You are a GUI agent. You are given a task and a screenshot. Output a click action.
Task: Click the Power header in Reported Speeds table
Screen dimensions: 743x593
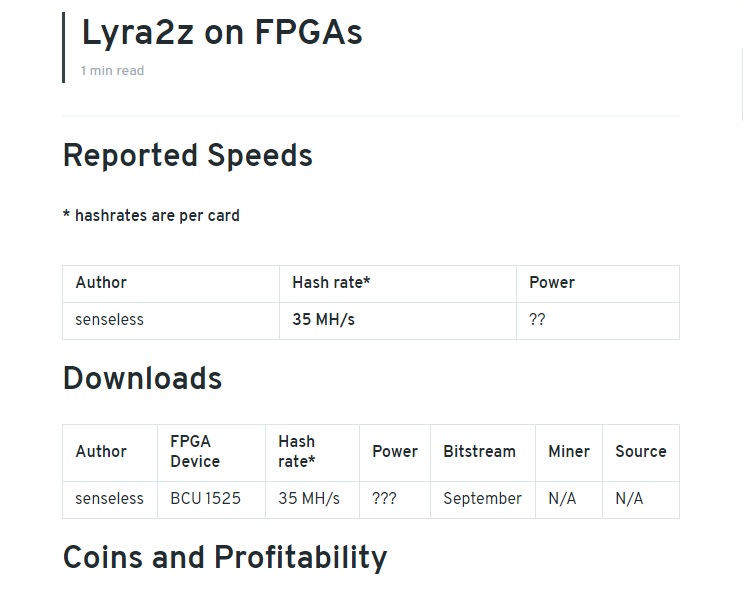coord(552,283)
